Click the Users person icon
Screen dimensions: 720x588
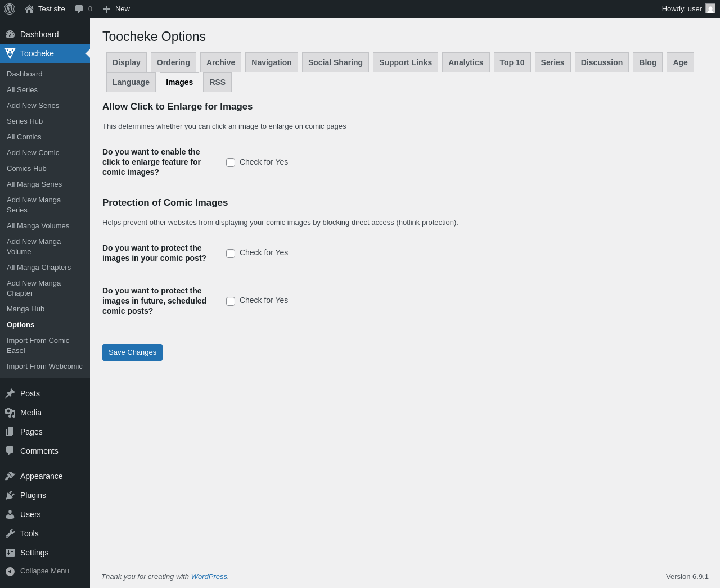pyautogui.click(x=10, y=514)
